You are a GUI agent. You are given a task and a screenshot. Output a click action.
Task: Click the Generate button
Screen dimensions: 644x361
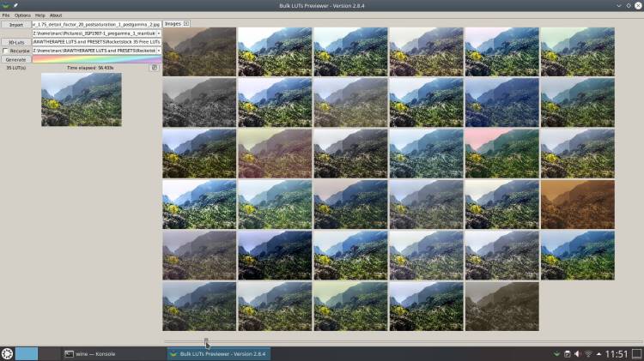[16, 59]
